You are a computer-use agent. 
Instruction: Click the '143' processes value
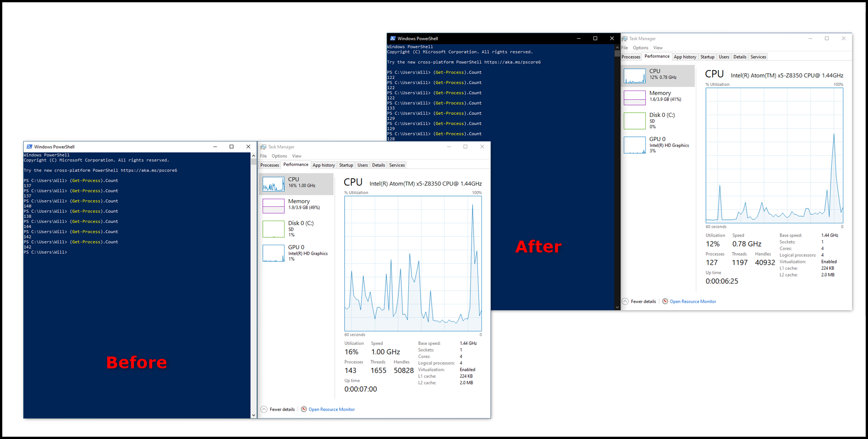(x=351, y=370)
